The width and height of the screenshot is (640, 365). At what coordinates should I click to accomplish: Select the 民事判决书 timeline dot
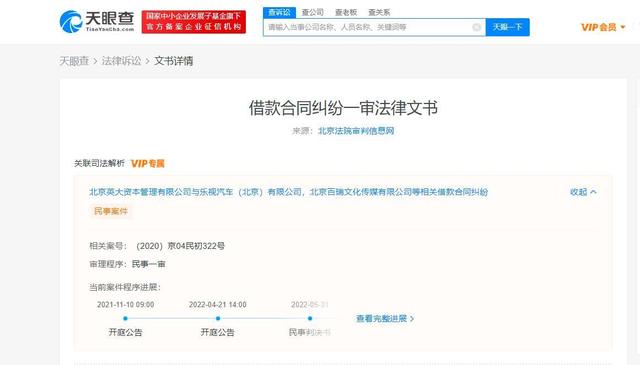pyautogui.click(x=310, y=318)
